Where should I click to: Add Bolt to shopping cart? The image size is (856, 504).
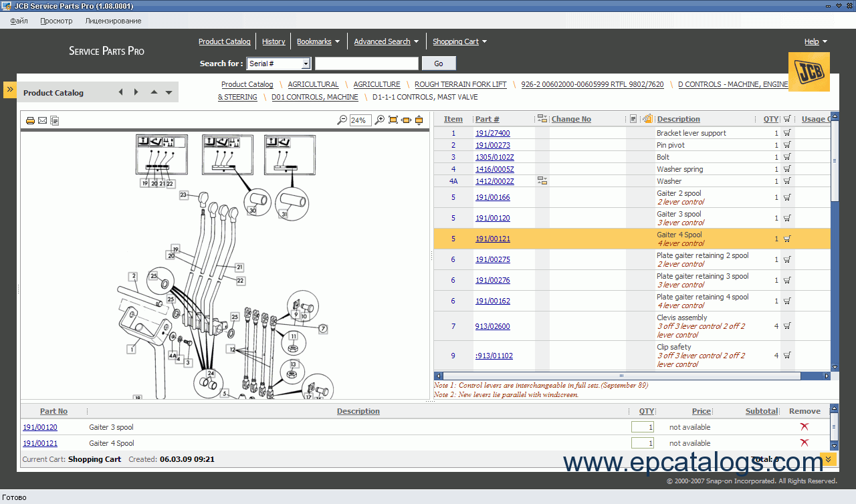(787, 157)
